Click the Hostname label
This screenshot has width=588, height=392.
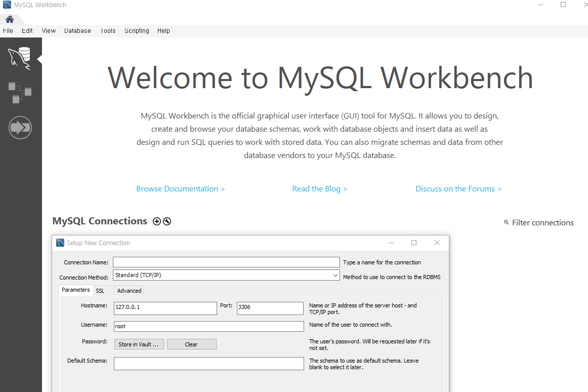click(94, 305)
